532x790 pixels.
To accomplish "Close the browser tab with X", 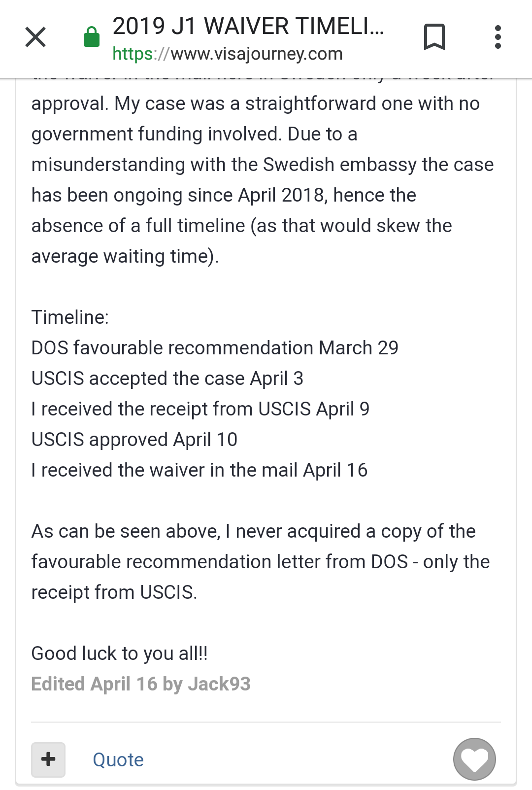I will click(35, 37).
